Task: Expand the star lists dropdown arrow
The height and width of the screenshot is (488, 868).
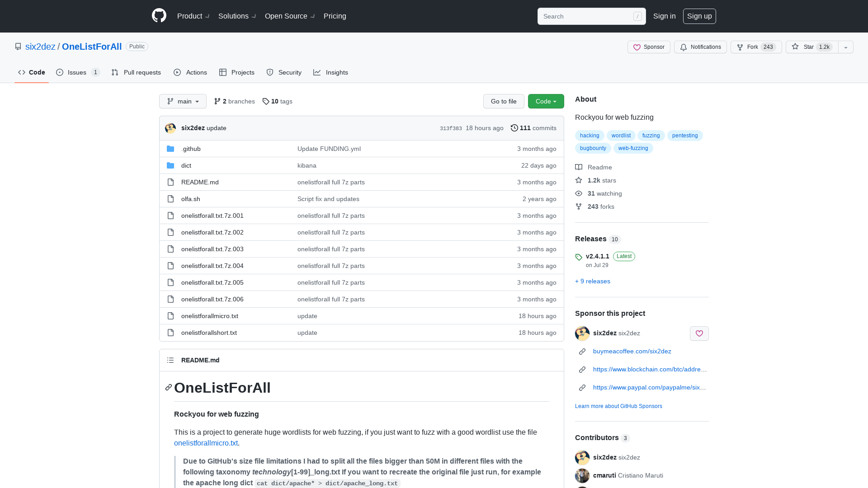Action: [x=846, y=47]
